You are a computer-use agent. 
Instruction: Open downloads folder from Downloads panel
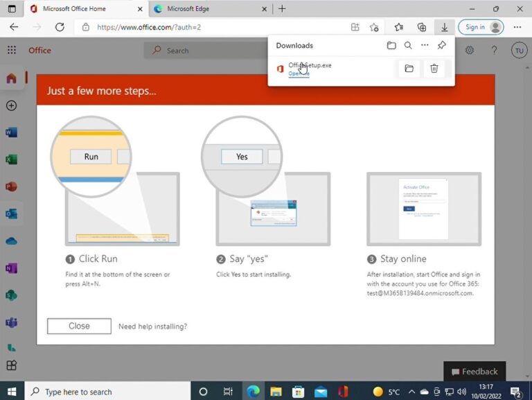(391, 46)
